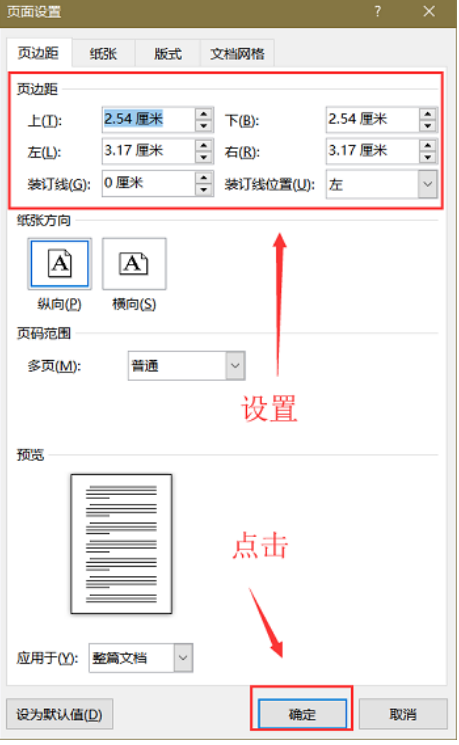Increase the 下(B) bottom margin value
The image size is (459, 745).
pyautogui.click(x=428, y=114)
